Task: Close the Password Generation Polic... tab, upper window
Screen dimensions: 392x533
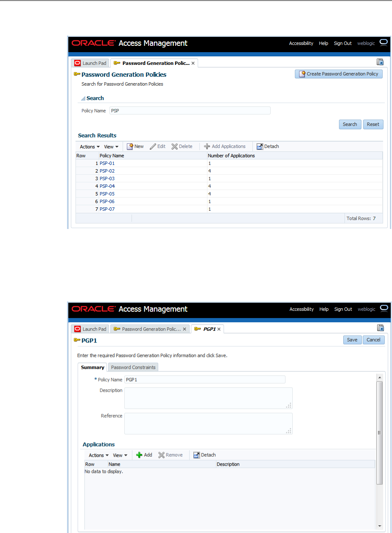Action: (193, 63)
